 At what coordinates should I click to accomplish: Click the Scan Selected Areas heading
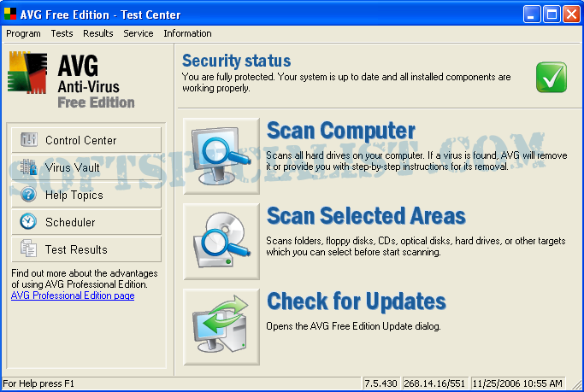(x=366, y=216)
